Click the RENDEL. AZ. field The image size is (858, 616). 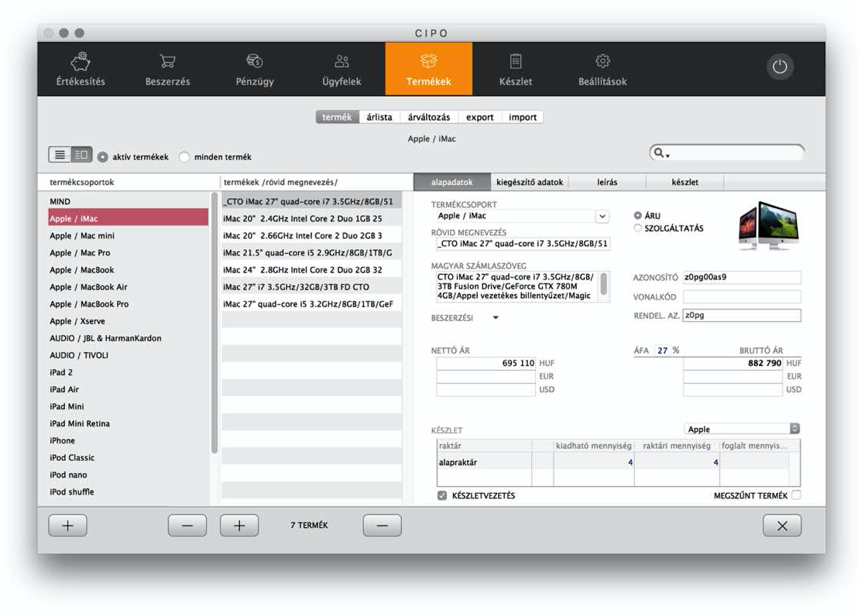click(x=742, y=315)
